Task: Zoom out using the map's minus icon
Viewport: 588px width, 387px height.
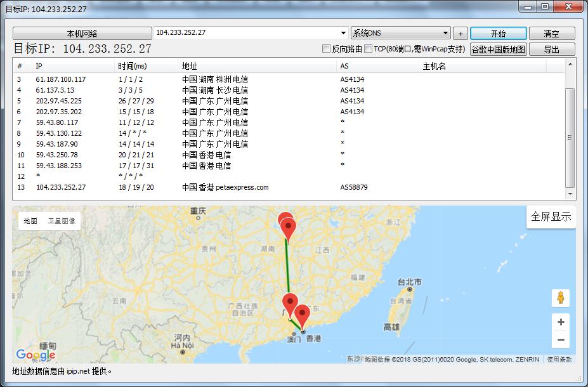Action: click(561, 340)
